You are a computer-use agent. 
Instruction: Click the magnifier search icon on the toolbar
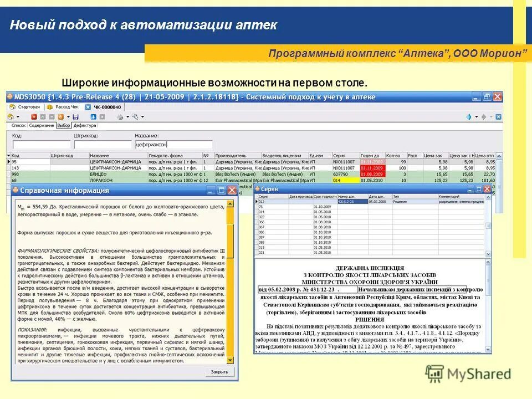[x=136, y=117]
